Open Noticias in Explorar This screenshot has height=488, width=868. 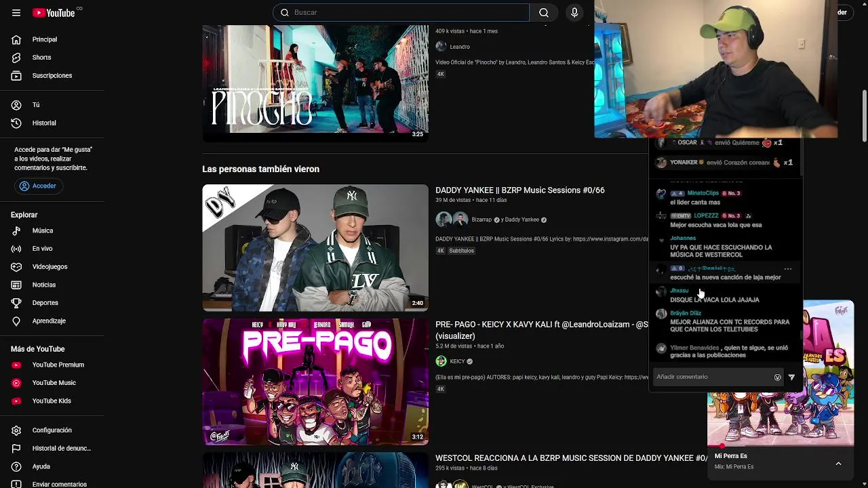point(52,285)
